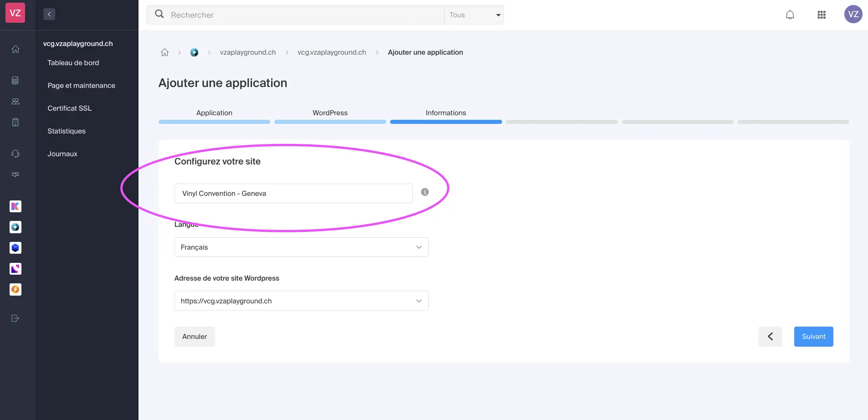Viewport: 868px width, 420px height.
Task: Open the apps grid menu
Action: point(821,15)
